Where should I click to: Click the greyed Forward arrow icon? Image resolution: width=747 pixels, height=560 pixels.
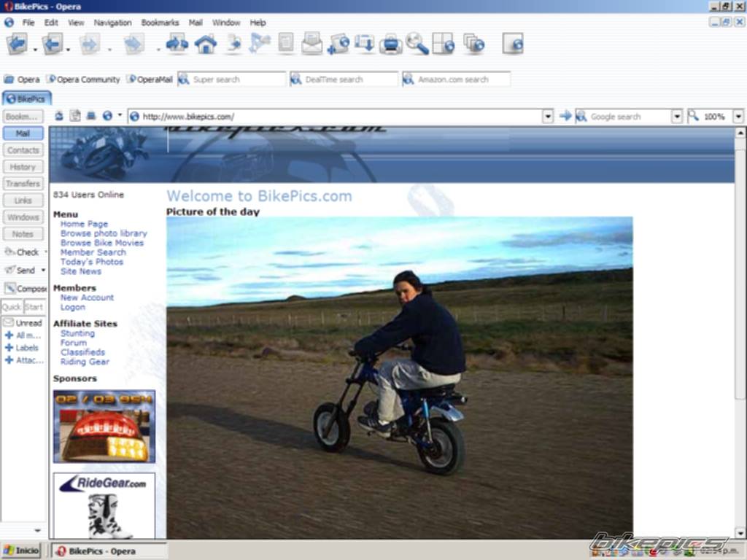pyautogui.click(x=89, y=44)
